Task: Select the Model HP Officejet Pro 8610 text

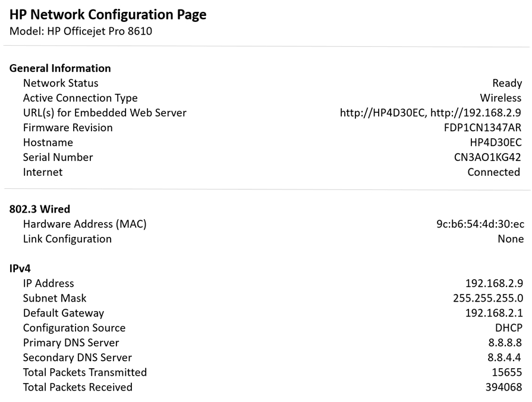Action: (81, 31)
